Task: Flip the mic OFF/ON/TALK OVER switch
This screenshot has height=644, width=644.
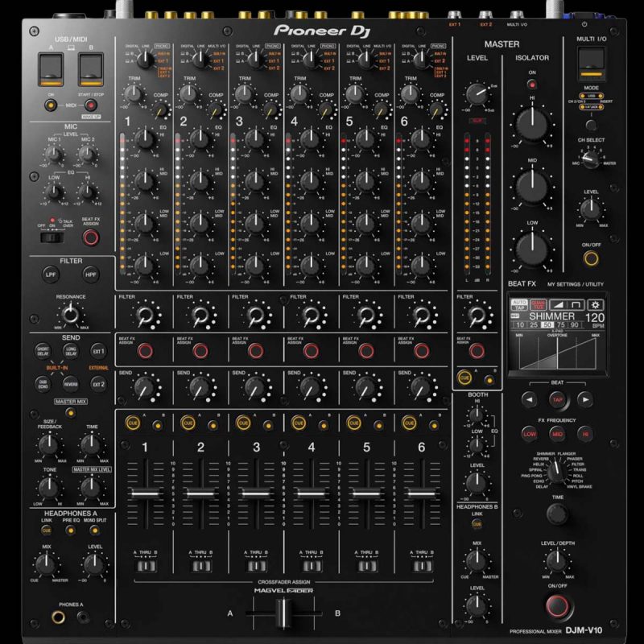Action: click(52, 237)
